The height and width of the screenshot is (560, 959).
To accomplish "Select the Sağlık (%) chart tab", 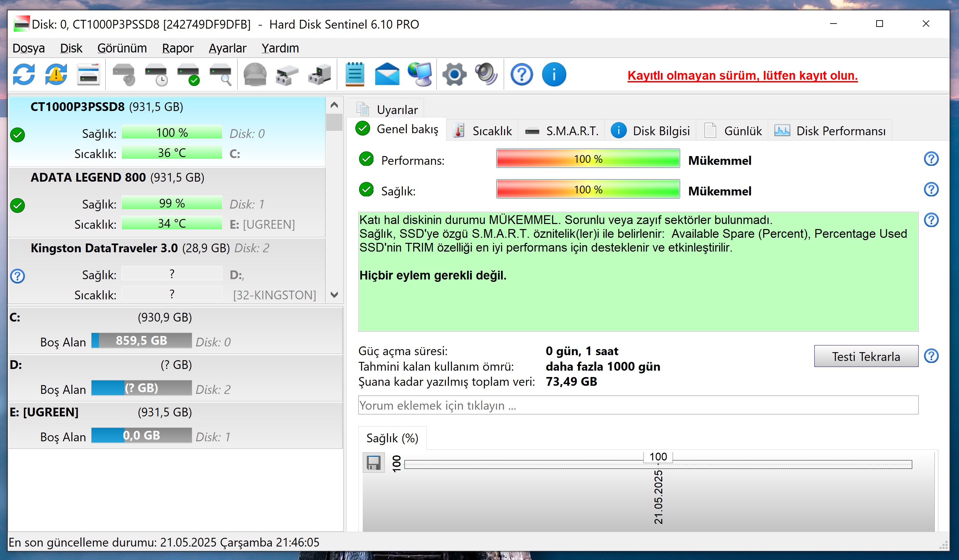I will (392, 438).
